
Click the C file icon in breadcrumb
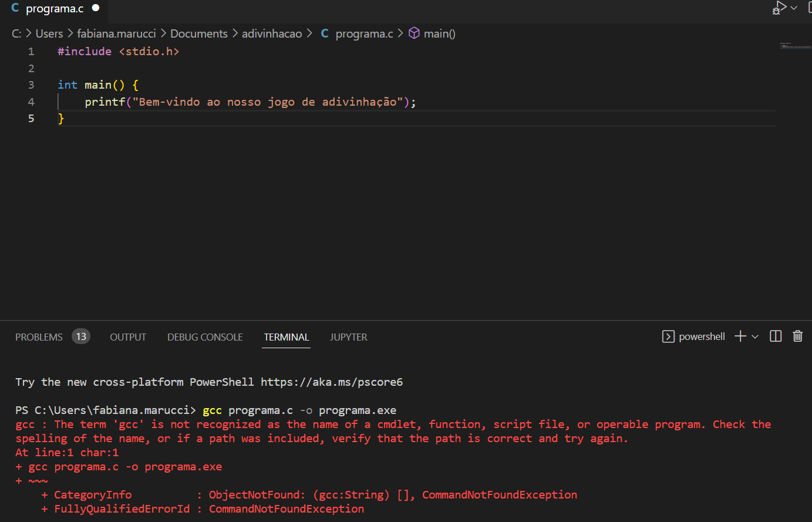[x=324, y=33]
